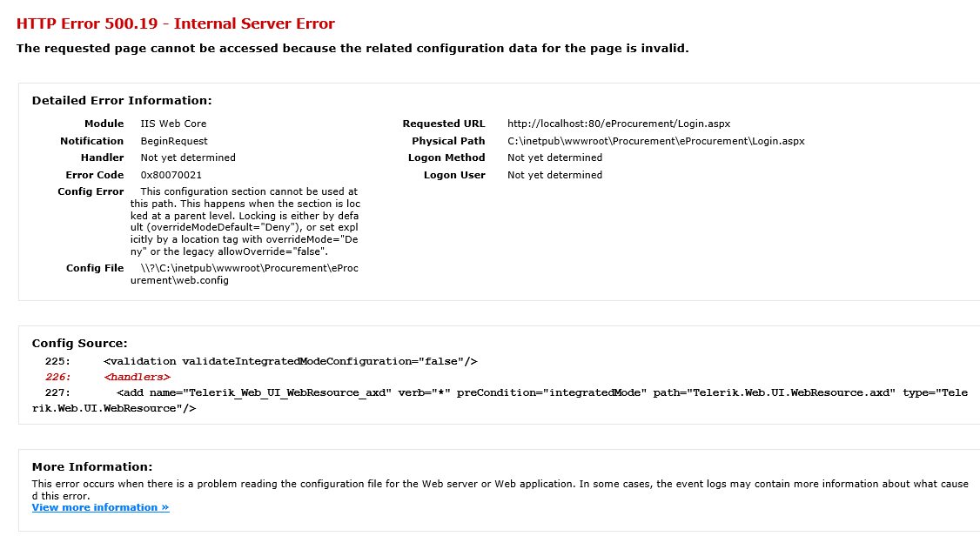Click the Handler value Not yet determined
Image resolution: width=980 pixels, height=536 pixels.
click(188, 157)
